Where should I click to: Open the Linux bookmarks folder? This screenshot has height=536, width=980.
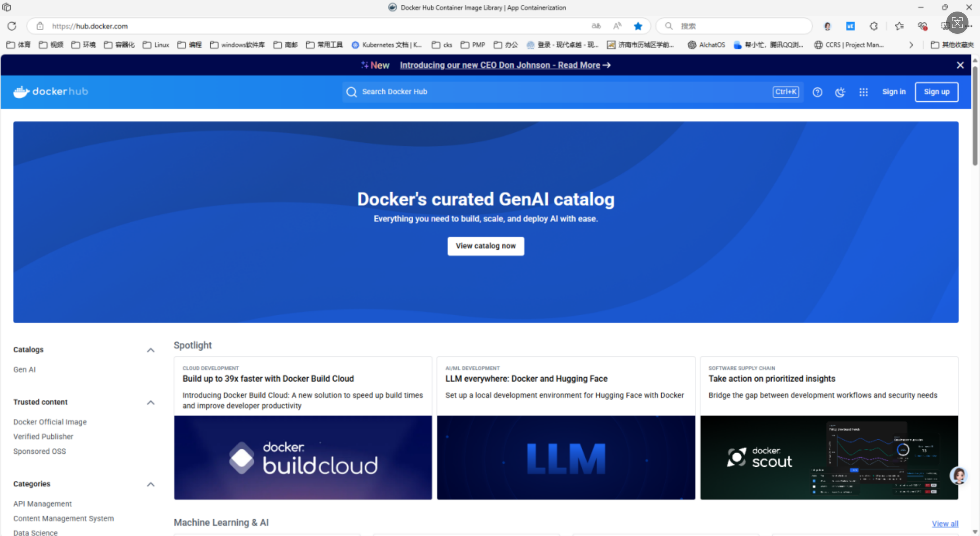click(x=156, y=45)
